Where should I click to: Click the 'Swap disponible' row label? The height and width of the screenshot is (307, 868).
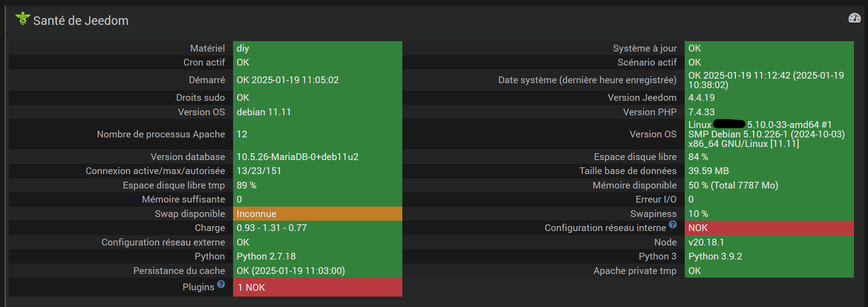tap(190, 214)
